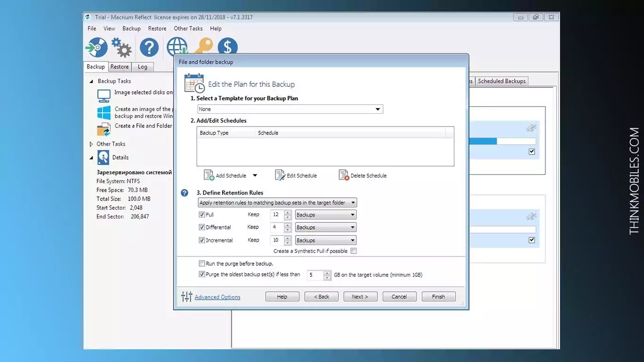Click the folder icon for File and Folder backup

coord(104,129)
